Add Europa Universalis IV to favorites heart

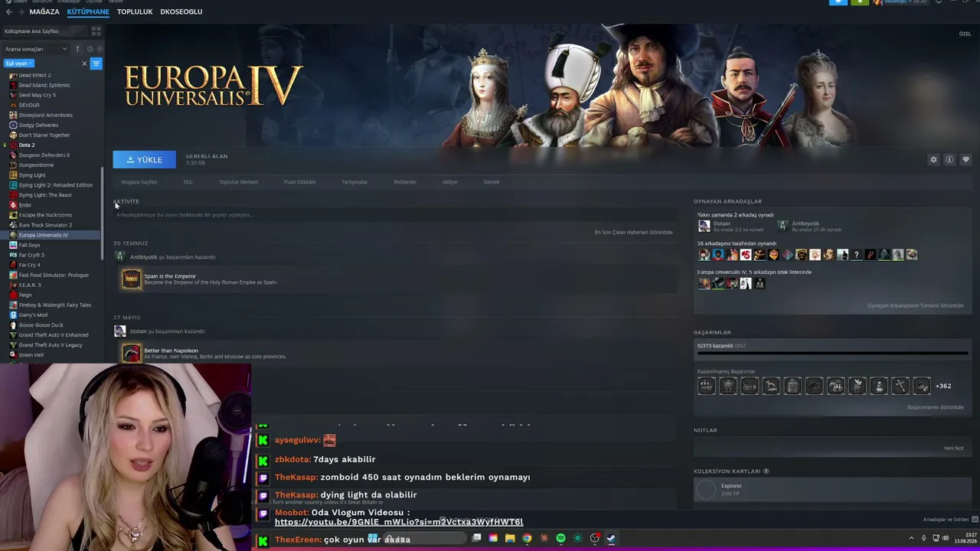point(965,159)
